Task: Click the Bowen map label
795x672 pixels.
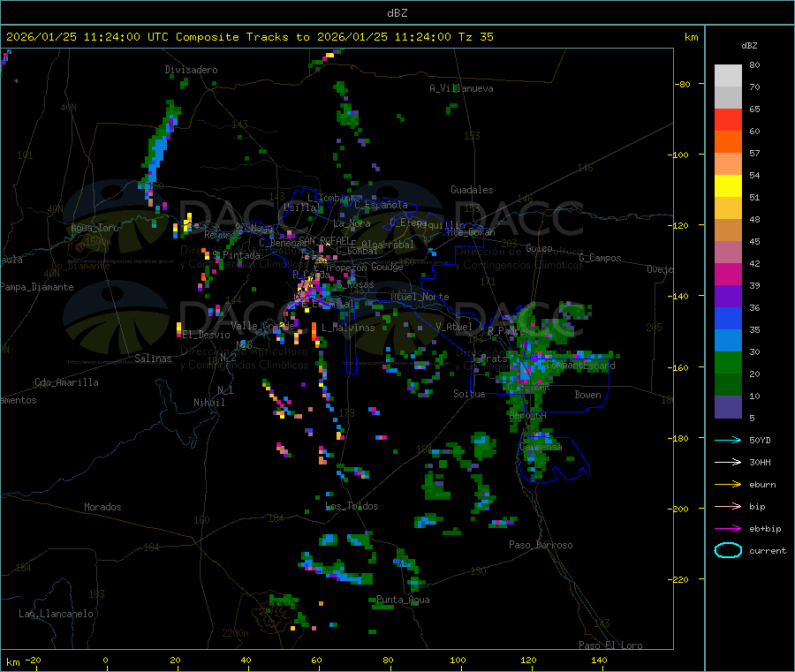Action: (x=587, y=395)
